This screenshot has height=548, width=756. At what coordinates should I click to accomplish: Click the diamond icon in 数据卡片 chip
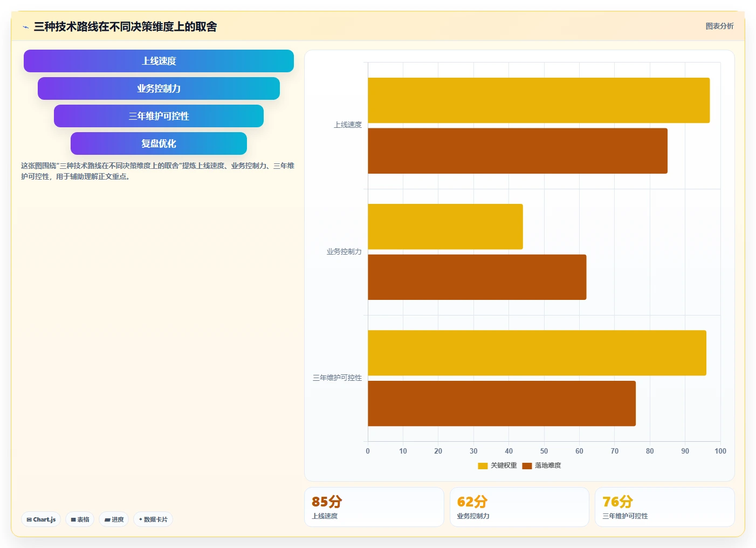[140, 519]
